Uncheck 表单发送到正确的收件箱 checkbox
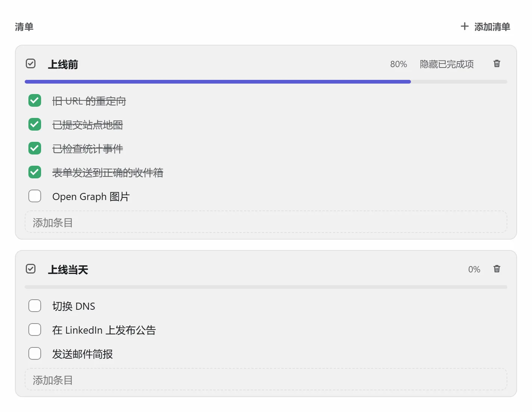Viewport: 532px width, 412px height. [35, 172]
